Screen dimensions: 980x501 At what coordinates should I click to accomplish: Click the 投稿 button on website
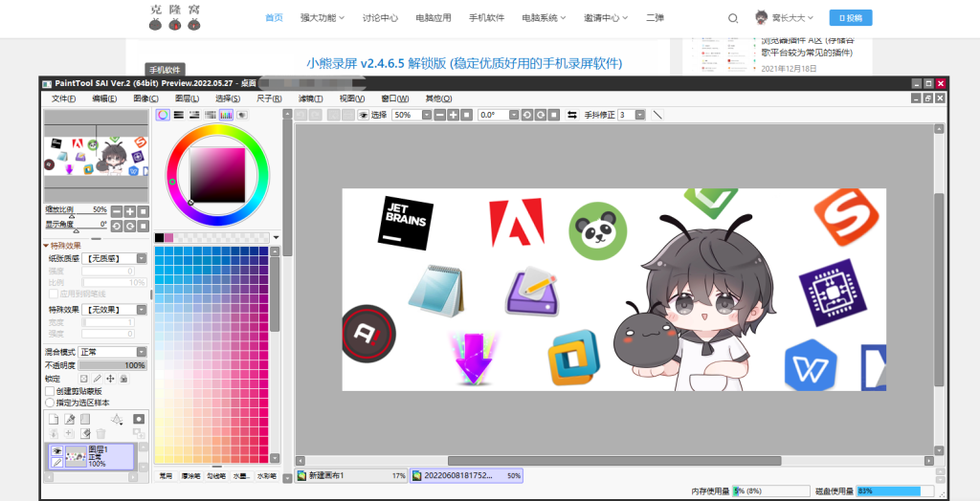pos(851,17)
